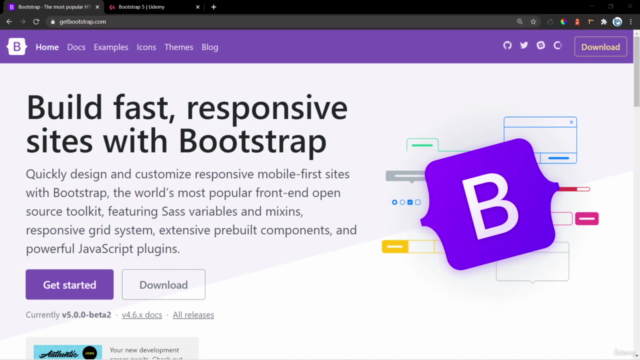Click the page vertical scrollbar thumb
The width and height of the screenshot is (640, 360).
pyautogui.click(x=636, y=71)
